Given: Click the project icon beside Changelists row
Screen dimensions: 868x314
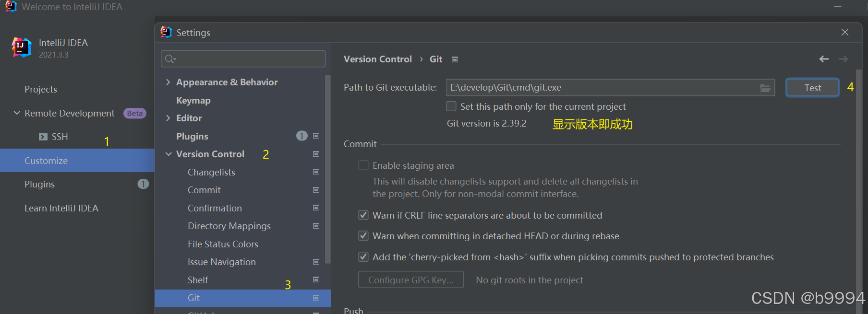Looking at the screenshot, I should point(316,172).
